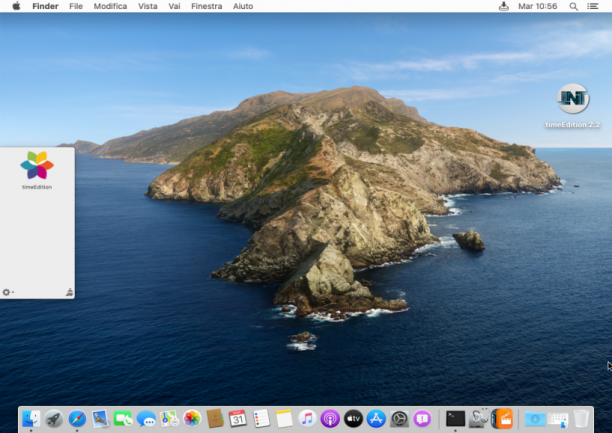Open Terminal from the Dock
The width and height of the screenshot is (612, 433).
tap(455, 419)
